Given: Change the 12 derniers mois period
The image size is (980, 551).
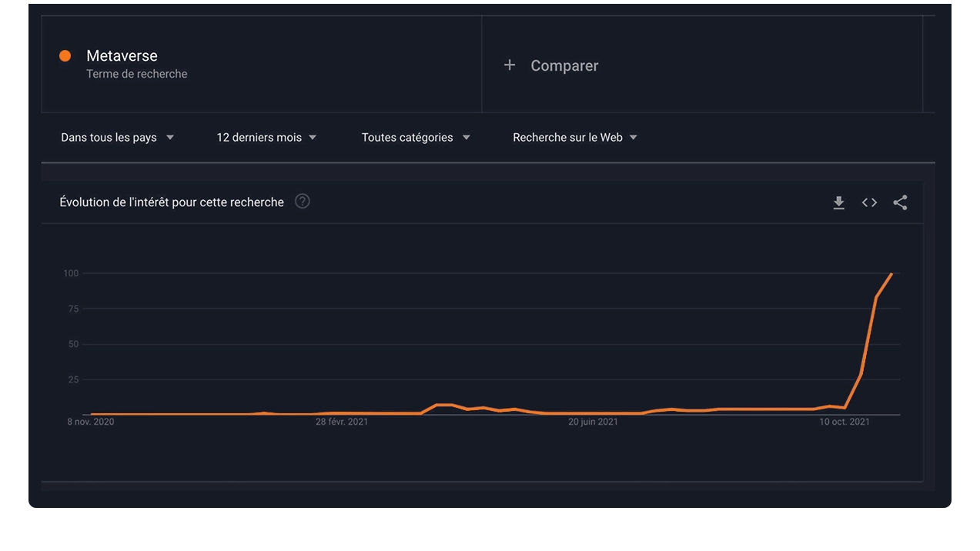Looking at the screenshot, I should (x=266, y=138).
